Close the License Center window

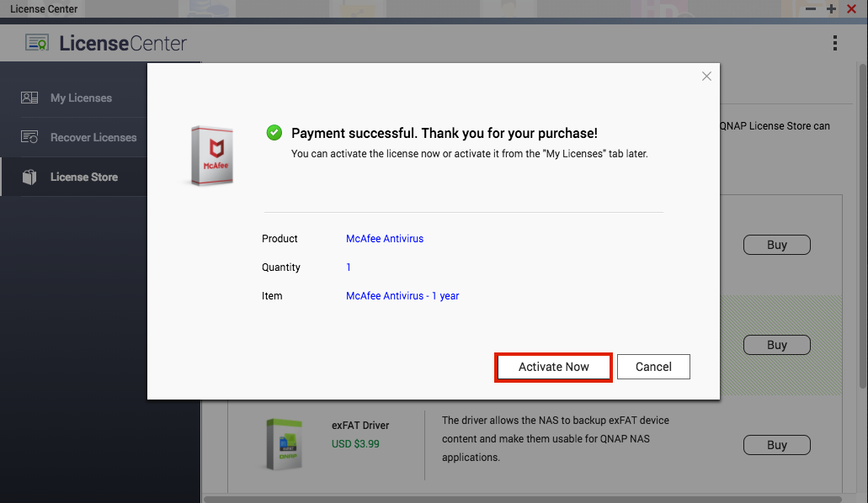(851, 9)
